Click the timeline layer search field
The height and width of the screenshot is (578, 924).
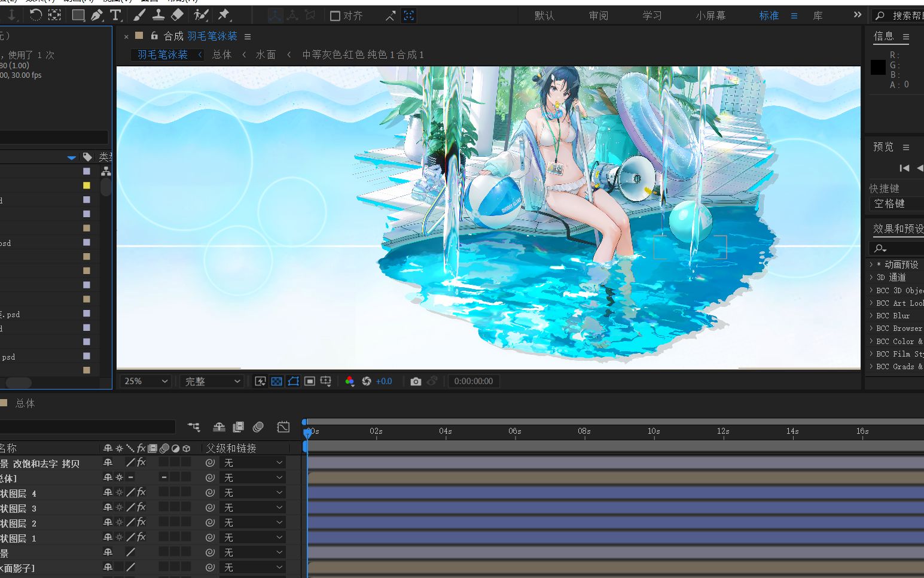87,427
